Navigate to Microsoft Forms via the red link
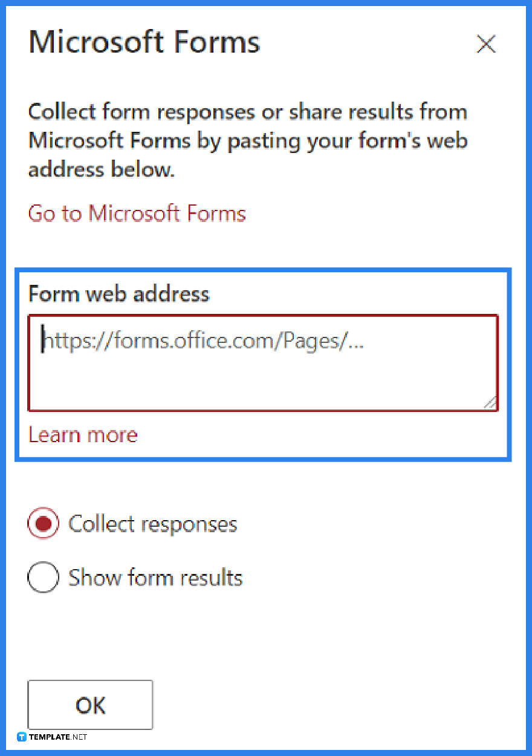The image size is (532, 756). [137, 213]
